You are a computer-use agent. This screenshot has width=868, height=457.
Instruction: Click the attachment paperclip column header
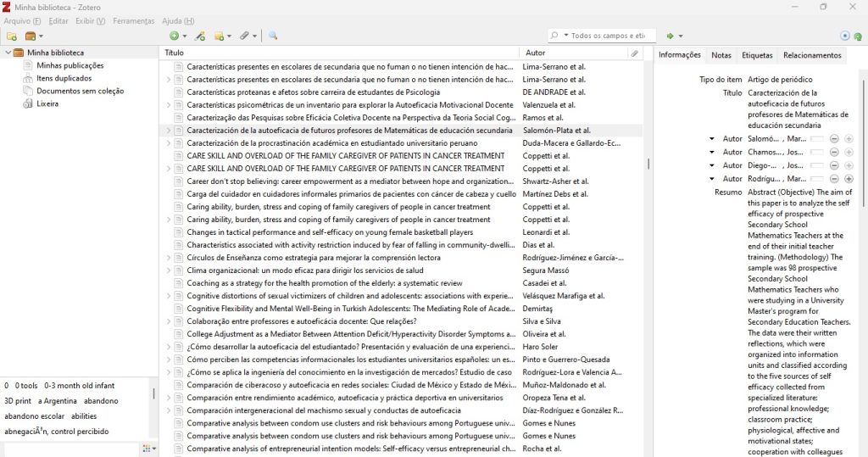[x=634, y=53]
